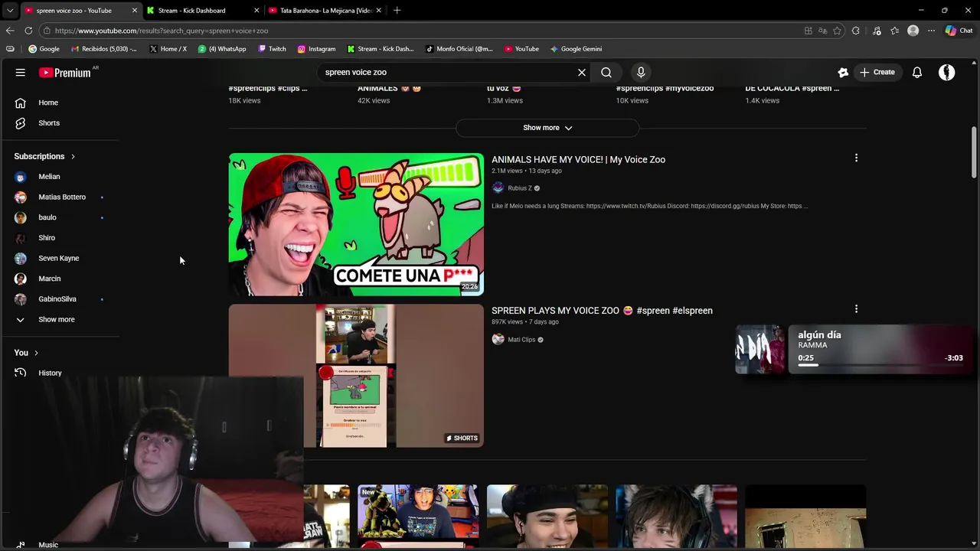This screenshot has height=551, width=980.
Task: Open the WhatsApp bookmark
Action: [x=222, y=49]
